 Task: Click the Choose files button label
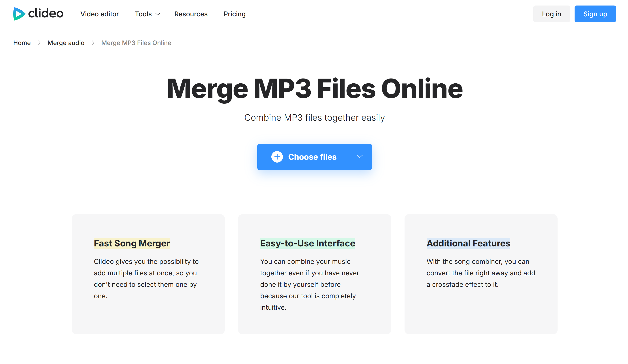312,157
